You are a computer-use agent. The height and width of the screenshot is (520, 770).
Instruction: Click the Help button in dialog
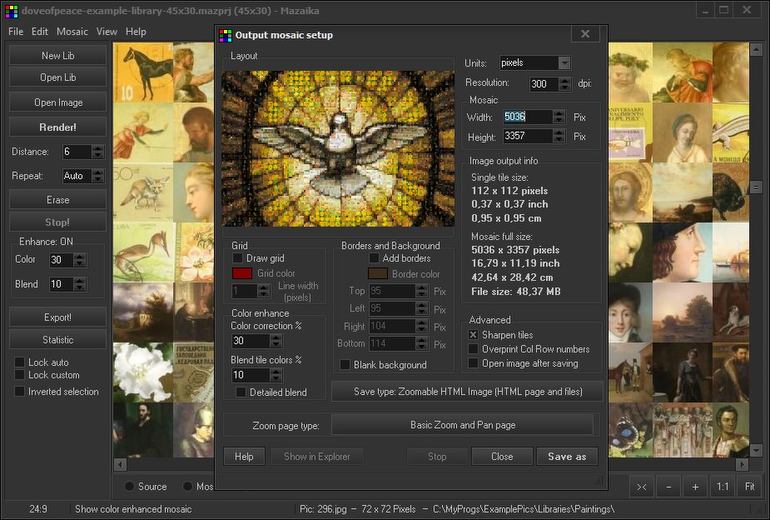[x=244, y=457]
